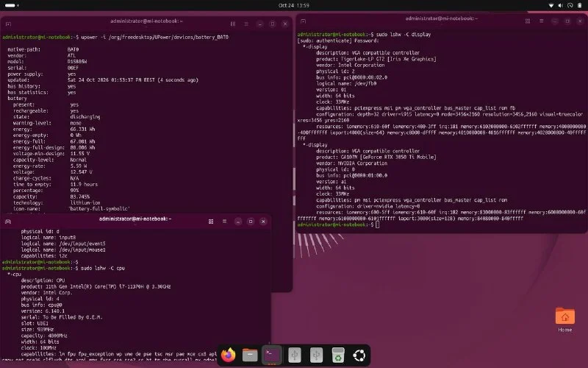588x368 pixels.
Task: Open Home folder on desktop
Action: coord(564,319)
